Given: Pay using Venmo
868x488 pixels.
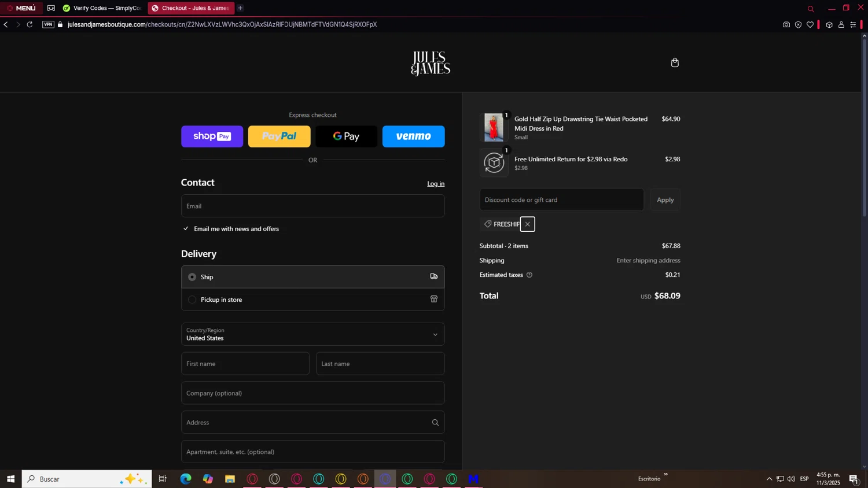Looking at the screenshot, I should [x=414, y=136].
